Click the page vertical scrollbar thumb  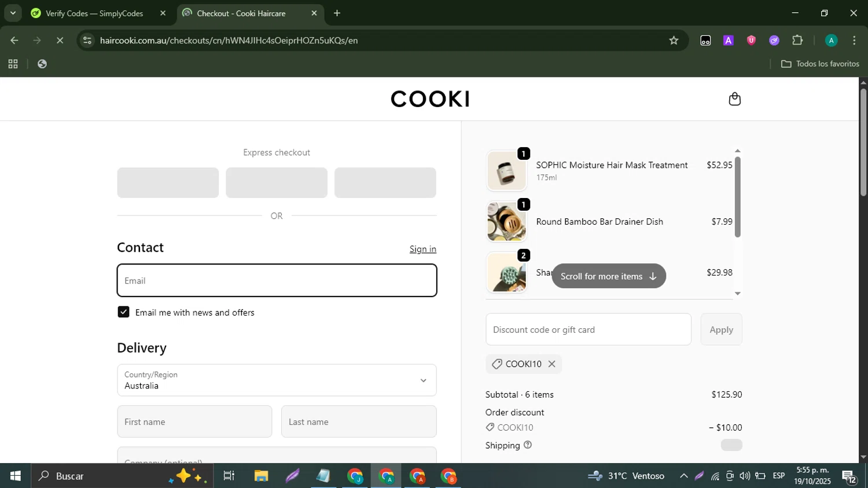coord(863,142)
